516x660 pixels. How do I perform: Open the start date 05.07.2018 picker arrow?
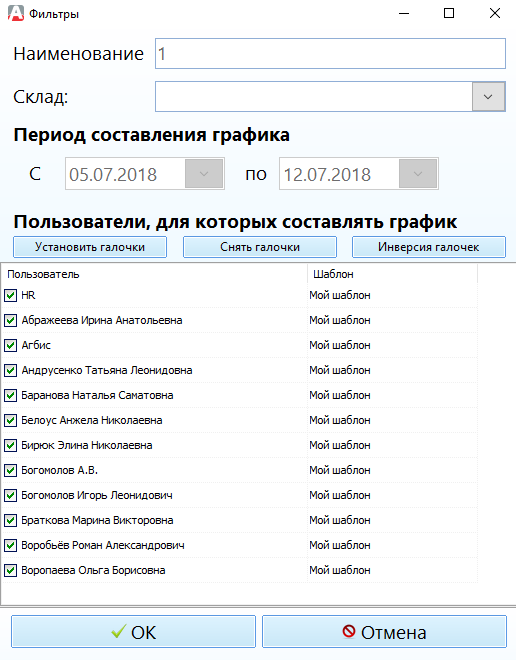204,173
